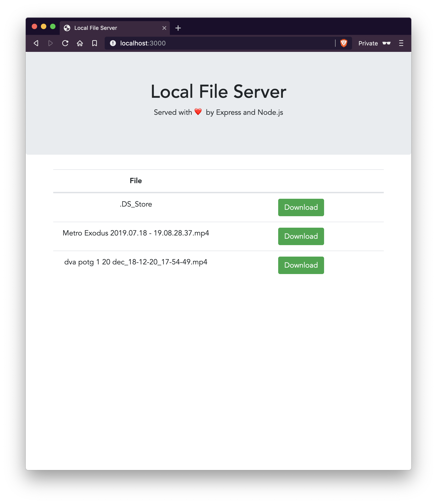Select the Metro Exodus 2019.07.18 file name
The width and height of the screenshot is (437, 504).
tap(136, 233)
